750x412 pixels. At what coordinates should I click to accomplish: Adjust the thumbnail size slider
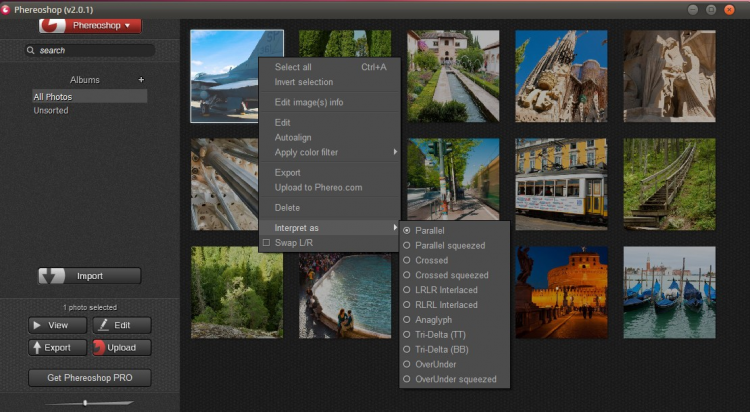(85, 403)
